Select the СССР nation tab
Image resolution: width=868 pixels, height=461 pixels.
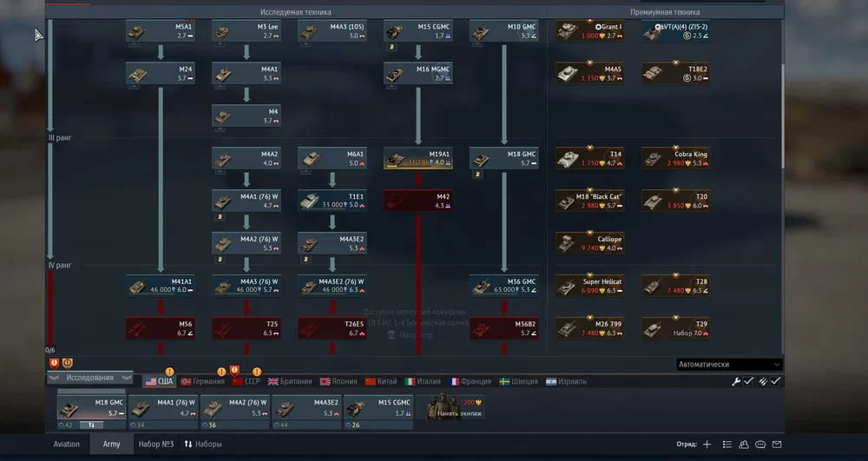[247, 381]
